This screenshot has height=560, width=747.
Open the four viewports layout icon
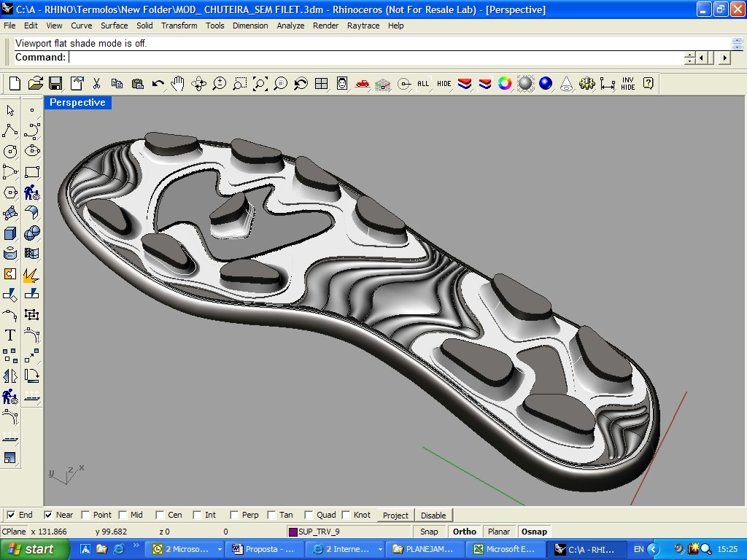[321, 84]
